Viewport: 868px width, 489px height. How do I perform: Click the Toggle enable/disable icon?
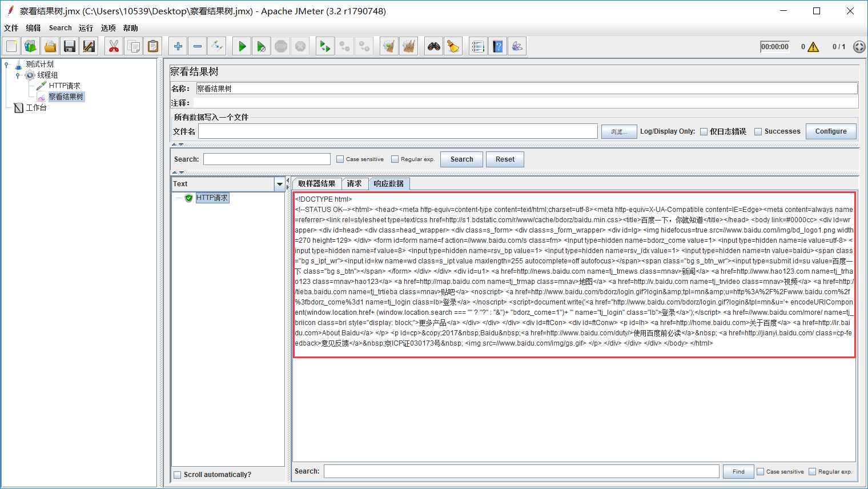tap(217, 46)
